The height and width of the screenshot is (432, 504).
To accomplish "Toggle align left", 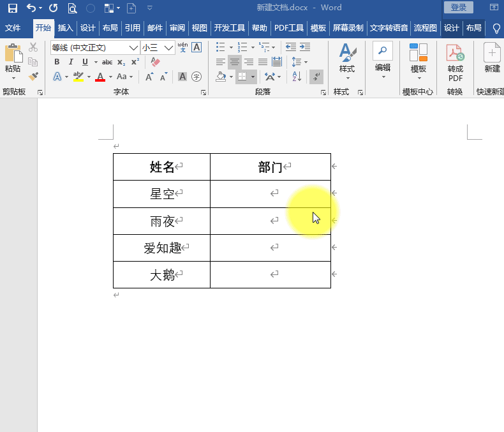I will [221, 62].
